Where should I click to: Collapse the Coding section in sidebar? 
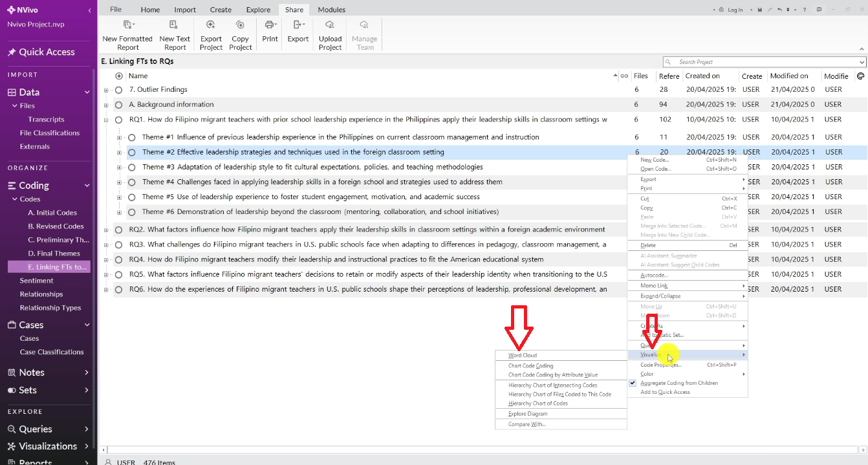pyautogui.click(x=87, y=186)
